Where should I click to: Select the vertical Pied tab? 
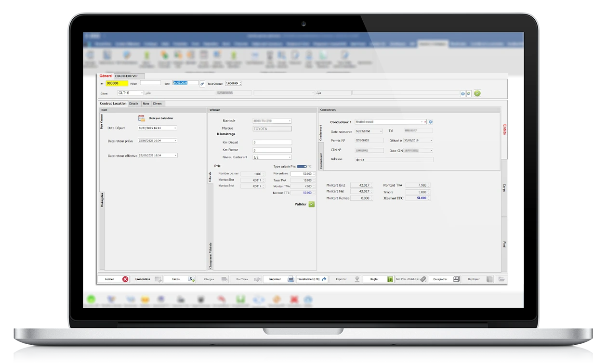504,245
